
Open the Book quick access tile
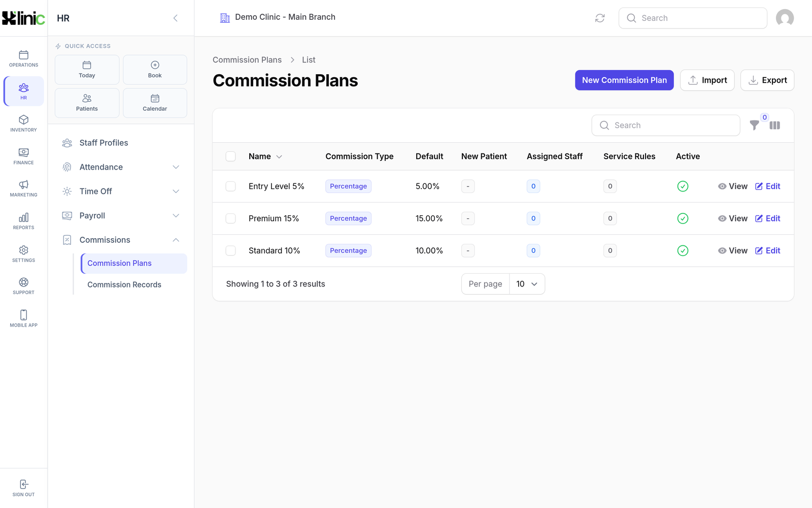point(155,70)
